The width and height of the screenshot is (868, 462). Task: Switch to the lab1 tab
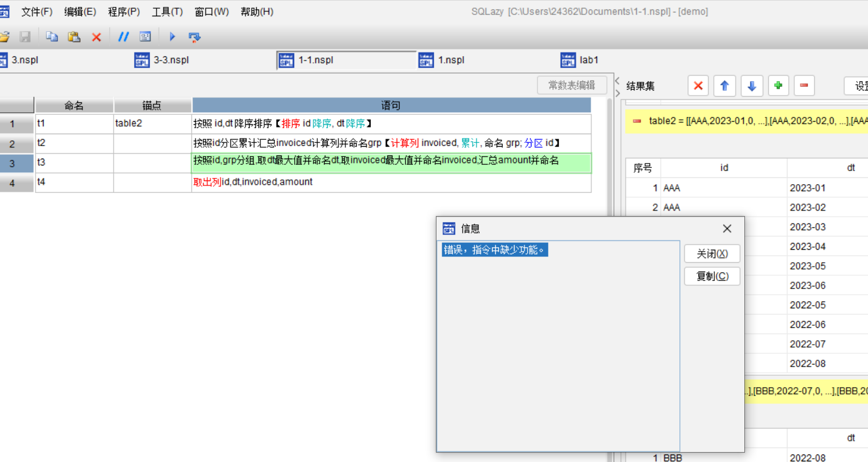click(x=588, y=60)
